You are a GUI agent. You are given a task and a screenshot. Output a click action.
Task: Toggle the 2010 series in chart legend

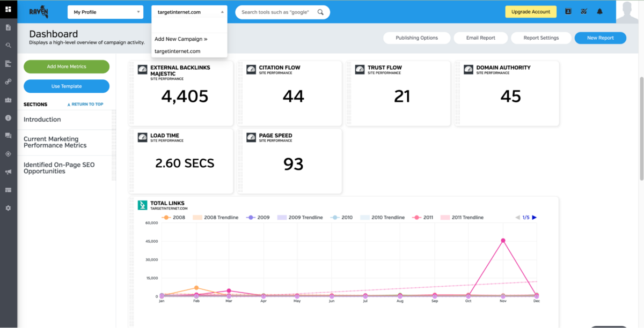[x=341, y=218]
